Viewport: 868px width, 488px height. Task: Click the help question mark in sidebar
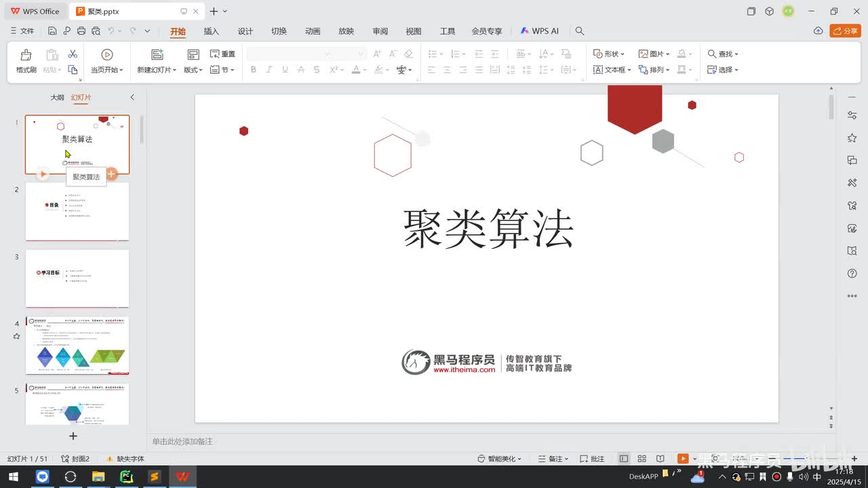[x=852, y=273]
